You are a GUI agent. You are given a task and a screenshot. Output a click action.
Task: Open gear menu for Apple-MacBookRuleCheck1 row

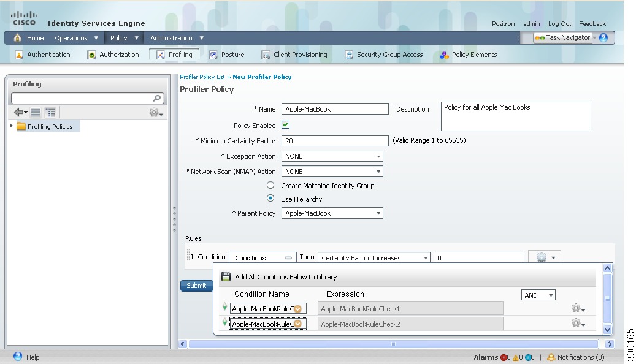pyautogui.click(x=578, y=308)
